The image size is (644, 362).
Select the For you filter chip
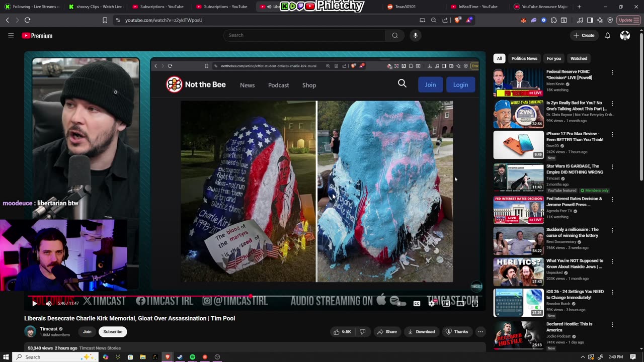[554, 58]
